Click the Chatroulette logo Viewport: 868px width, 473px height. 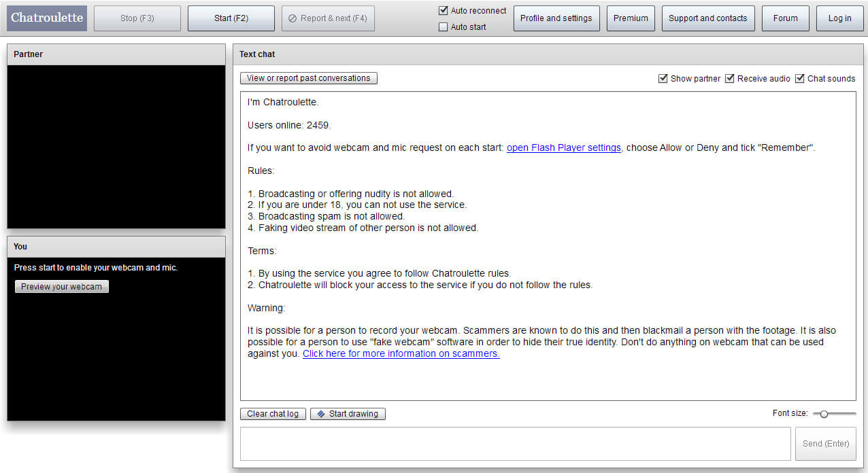(47, 18)
